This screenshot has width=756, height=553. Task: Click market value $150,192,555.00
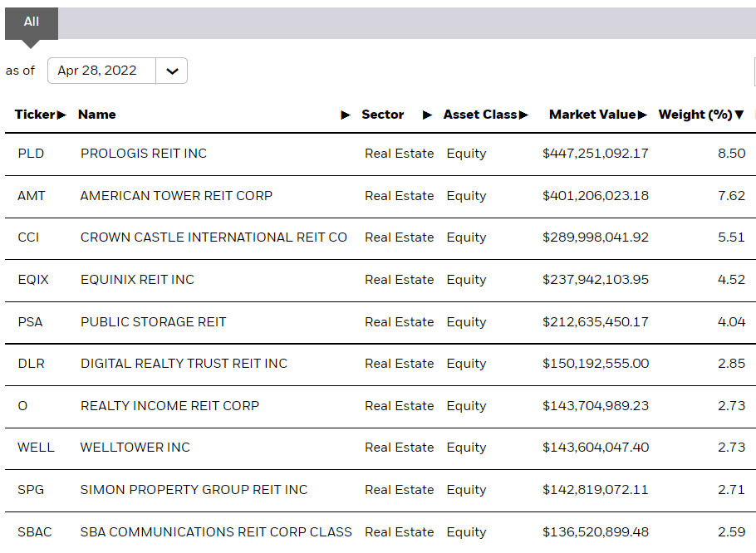click(596, 364)
